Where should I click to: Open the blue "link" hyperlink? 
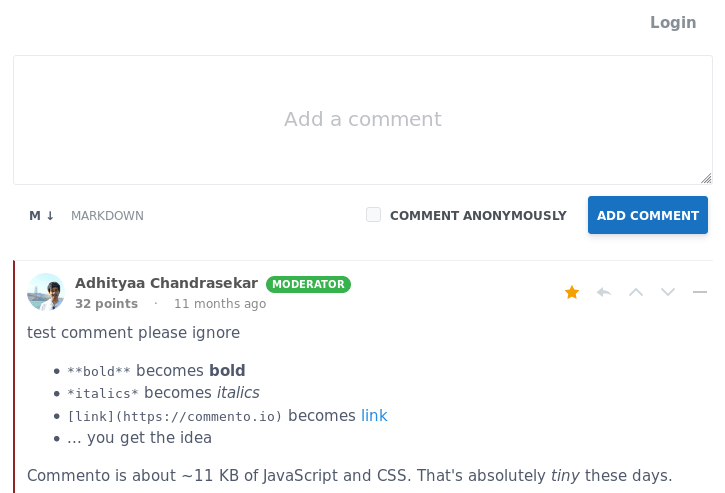(x=374, y=416)
